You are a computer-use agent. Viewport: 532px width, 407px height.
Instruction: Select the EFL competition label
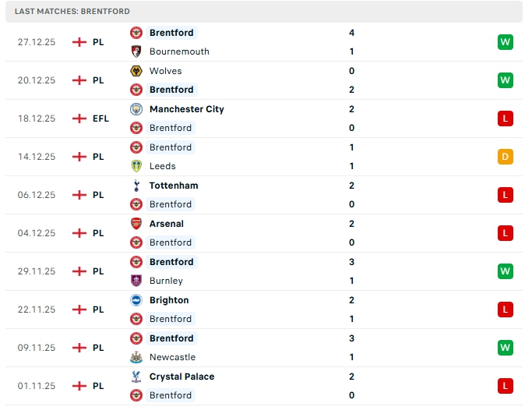coord(100,119)
